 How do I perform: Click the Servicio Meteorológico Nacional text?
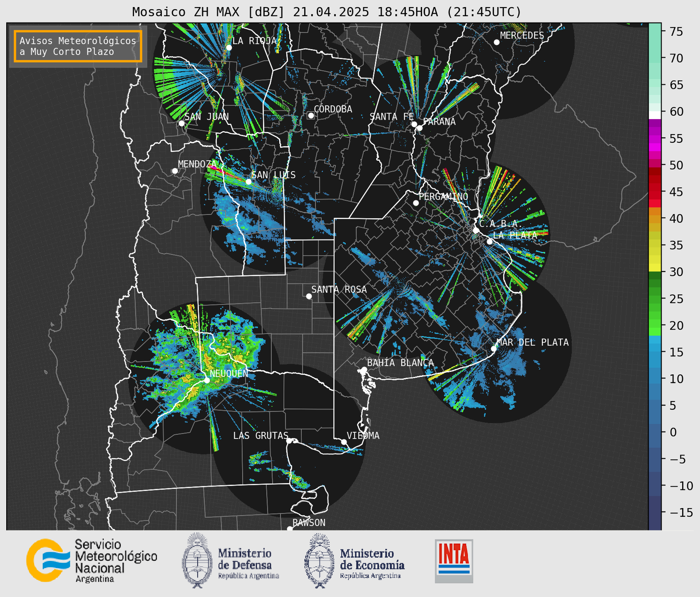point(116,561)
